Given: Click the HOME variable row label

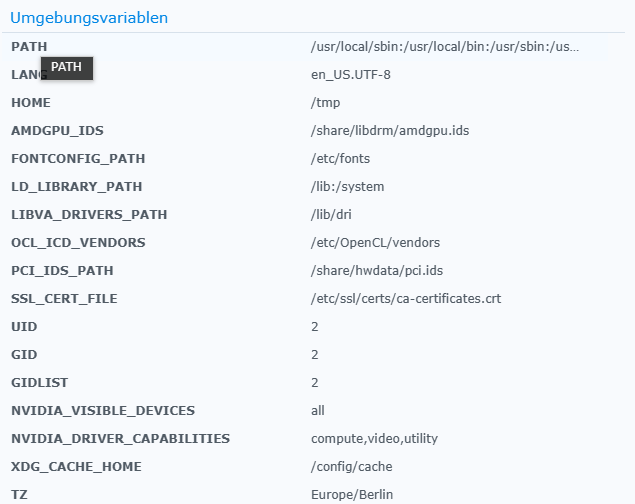Looking at the screenshot, I should tap(31, 102).
